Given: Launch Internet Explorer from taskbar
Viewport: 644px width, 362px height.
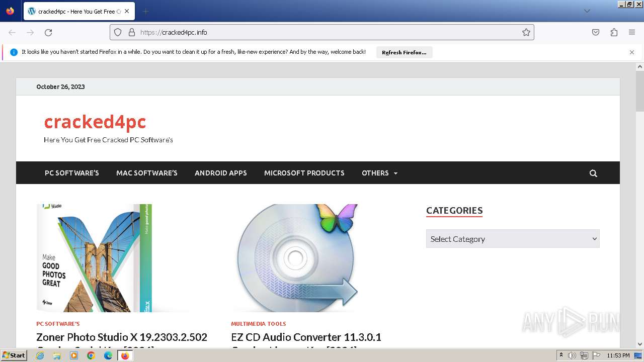Looking at the screenshot, I should (40, 355).
